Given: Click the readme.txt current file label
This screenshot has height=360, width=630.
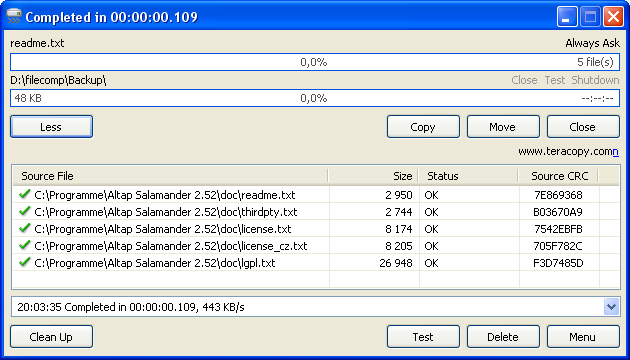Looking at the screenshot, I should pyautogui.click(x=37, y=43).
